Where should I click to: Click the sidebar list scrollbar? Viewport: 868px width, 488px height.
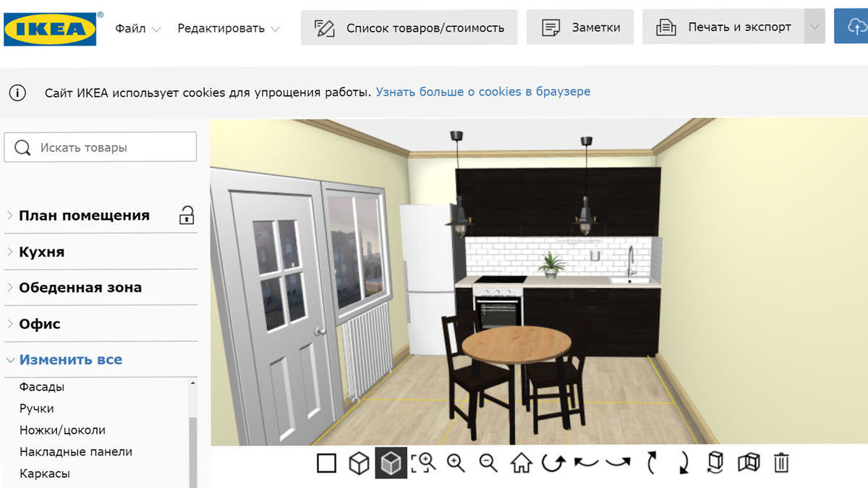point(192,453)
